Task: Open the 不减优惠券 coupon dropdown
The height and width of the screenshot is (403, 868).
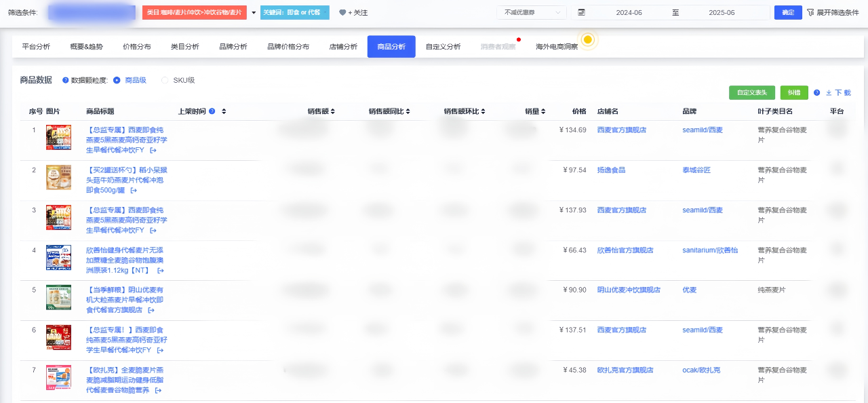Action: 532,13
